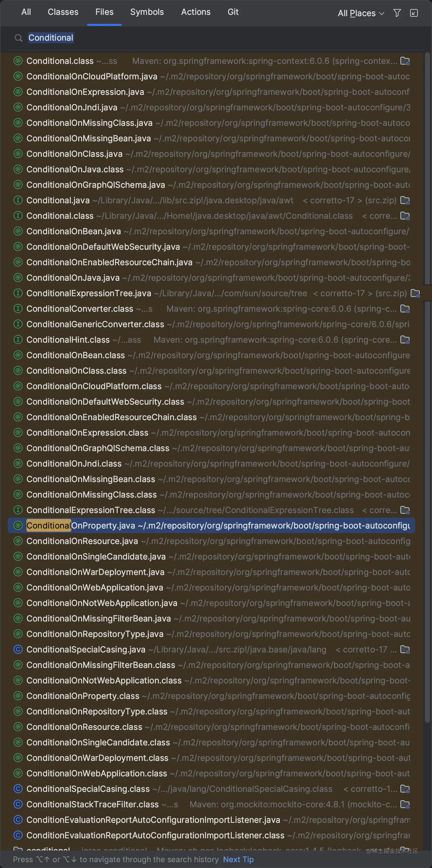Click annotation icon of ConditionalOnProperty.java

18,526
